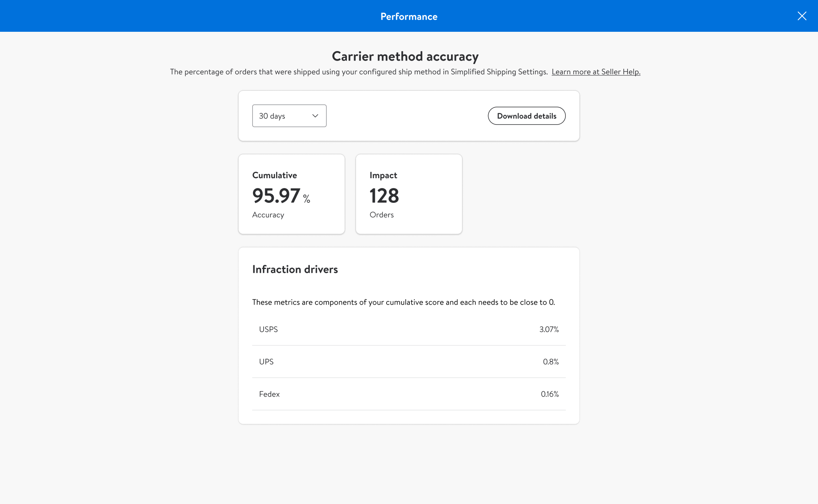Viewport: 818px width, 504px height.
Task: Click the 0.8% UPS percentage
Action: point(551,362)
